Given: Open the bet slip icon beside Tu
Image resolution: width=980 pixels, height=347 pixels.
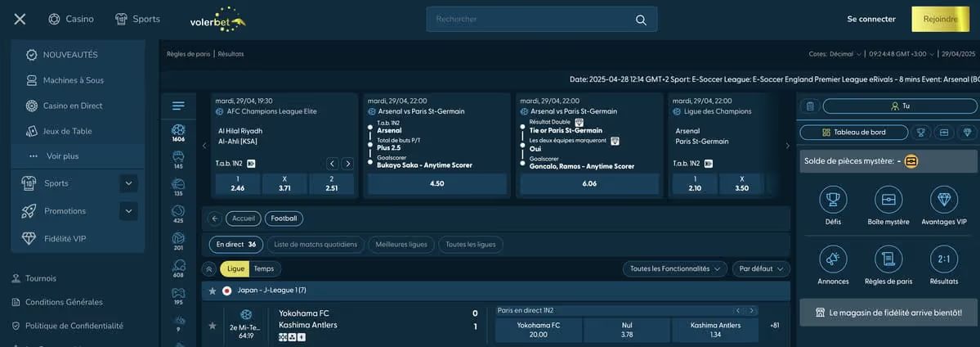Looking at the screenshot, I should click(x=809, y=106).
